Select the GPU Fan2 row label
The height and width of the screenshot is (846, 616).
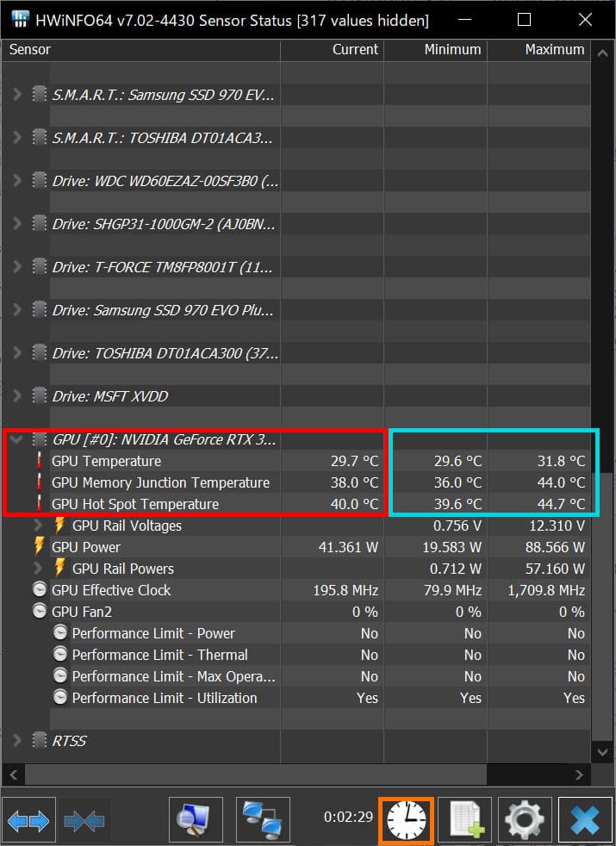[x=82, y=612]
